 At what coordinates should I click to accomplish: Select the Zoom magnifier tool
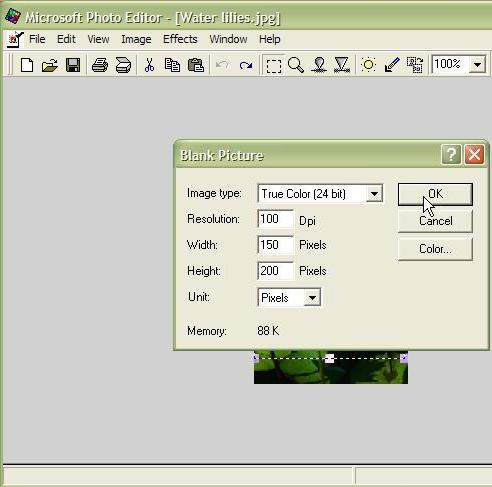[x=296, y=65]
